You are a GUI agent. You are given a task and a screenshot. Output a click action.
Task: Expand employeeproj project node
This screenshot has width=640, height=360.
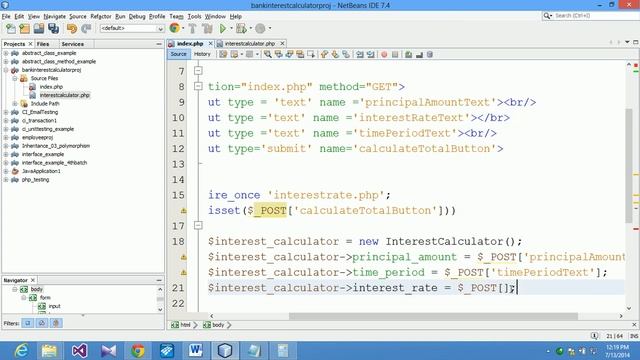pyautogui.click(x=6, y=138)
